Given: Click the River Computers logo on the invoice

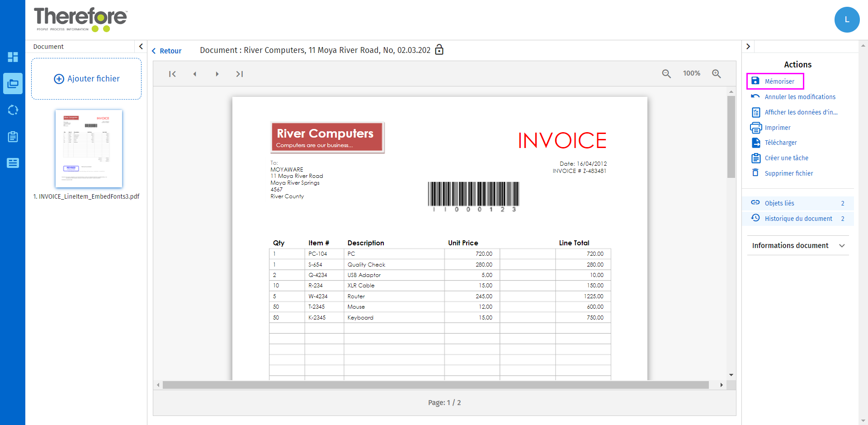Looking at the screenshot, I should (x=327, y=137).
